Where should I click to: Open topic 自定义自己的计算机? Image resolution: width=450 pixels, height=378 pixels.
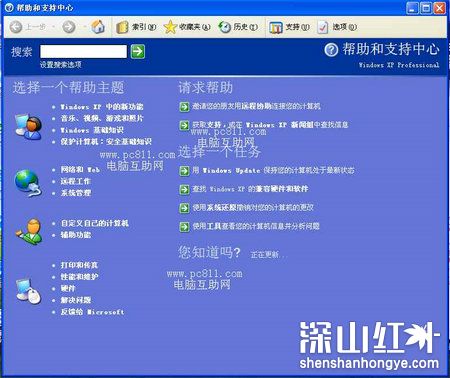tap(95, 223)
